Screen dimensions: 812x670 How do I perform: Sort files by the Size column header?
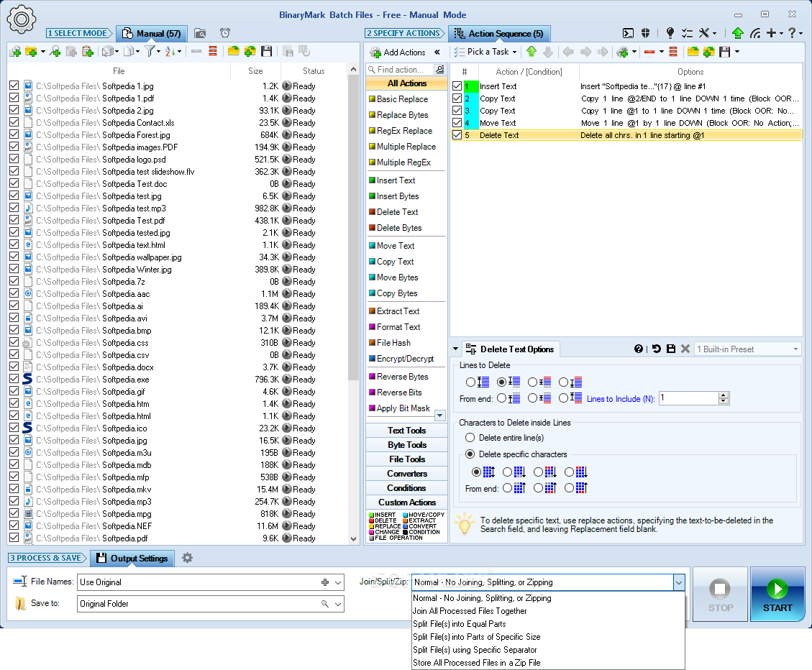pyautogui.click(x=255, y=71)
